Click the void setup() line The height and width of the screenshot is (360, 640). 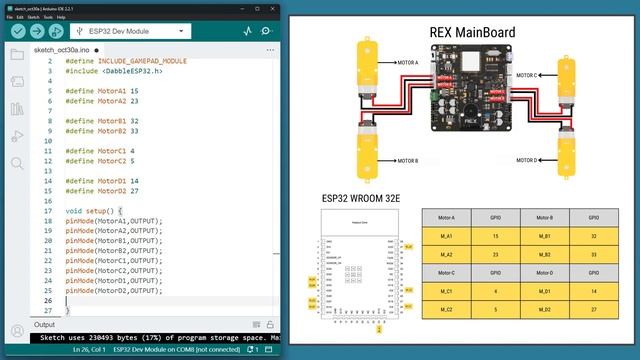94,211
